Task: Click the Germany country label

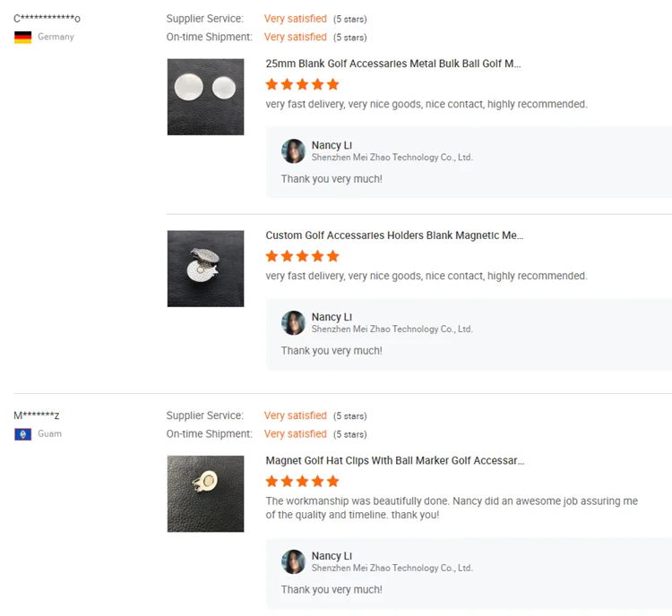Action: point(56,37)
